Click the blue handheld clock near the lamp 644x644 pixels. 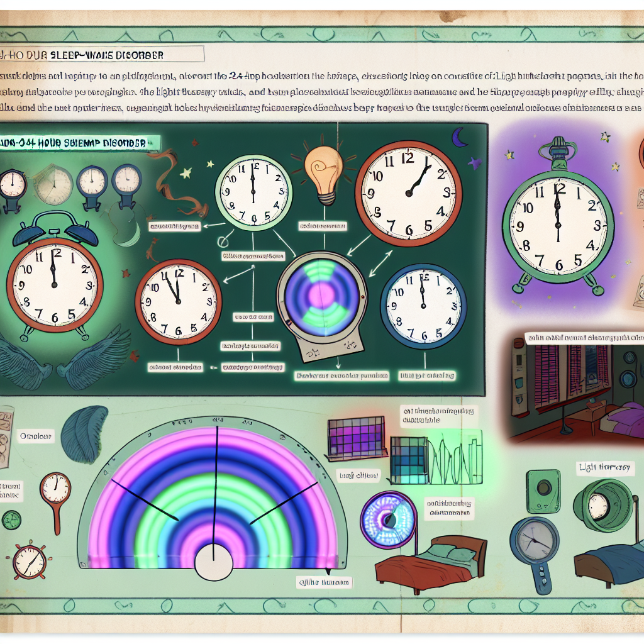coord(533,542)
